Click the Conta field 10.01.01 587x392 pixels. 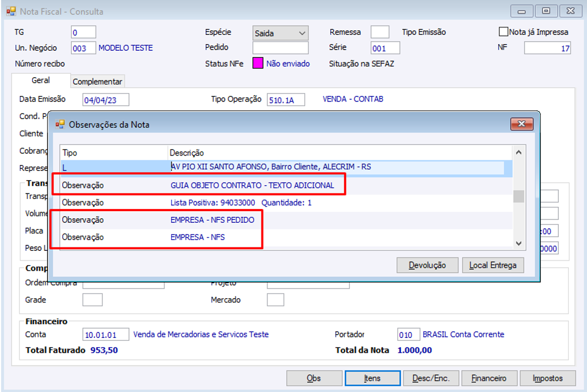[x=105, y=335]
